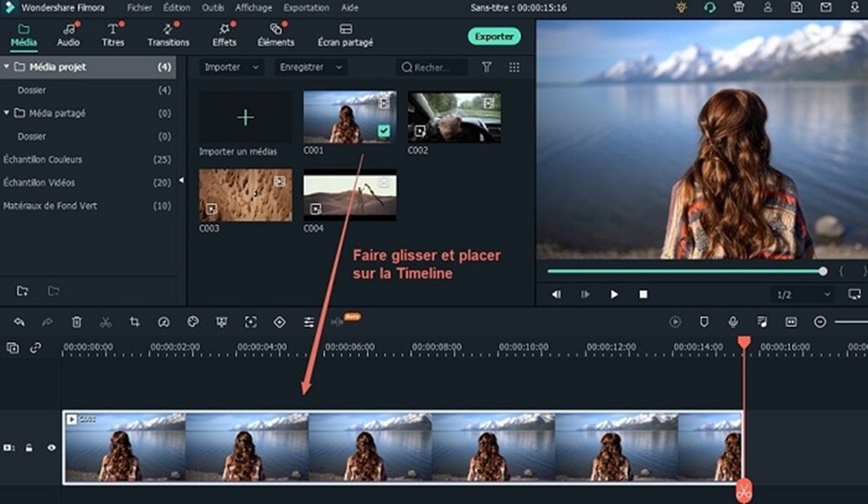This screenshot has width=868, height=504.
Task: Toggle the video track eye visibility
Action: 52,448
